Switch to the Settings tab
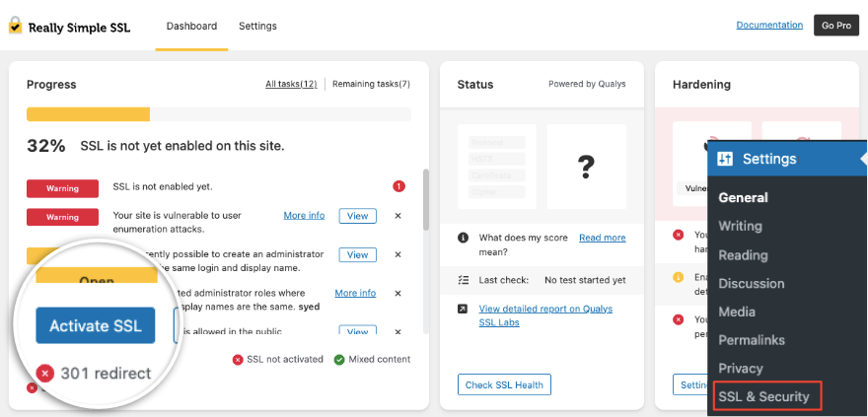This screenshot has height=417, width=868. (257, 26)
